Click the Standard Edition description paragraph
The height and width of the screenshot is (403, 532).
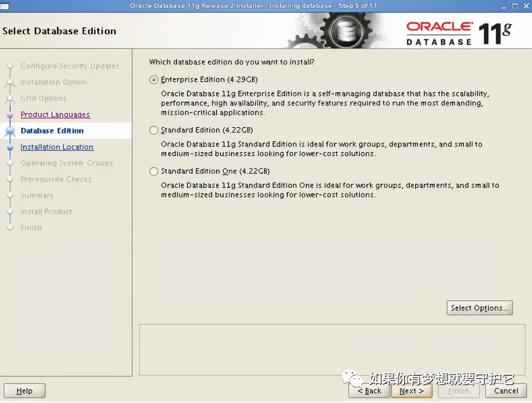coord(321,149)
